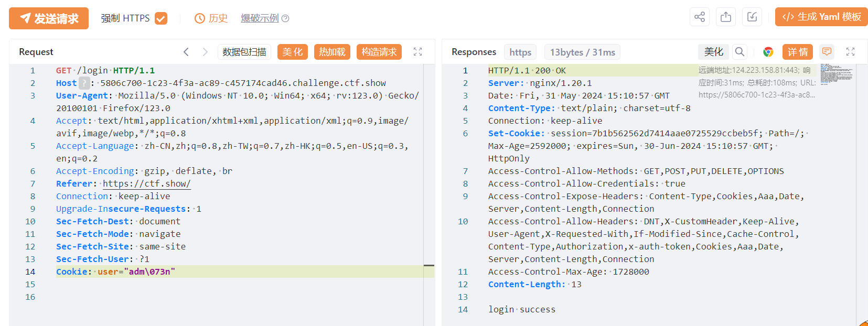The image size is (868, 326).
Task: Open search in the response panel
Action: pyautogui.click(x=740, y=52)
